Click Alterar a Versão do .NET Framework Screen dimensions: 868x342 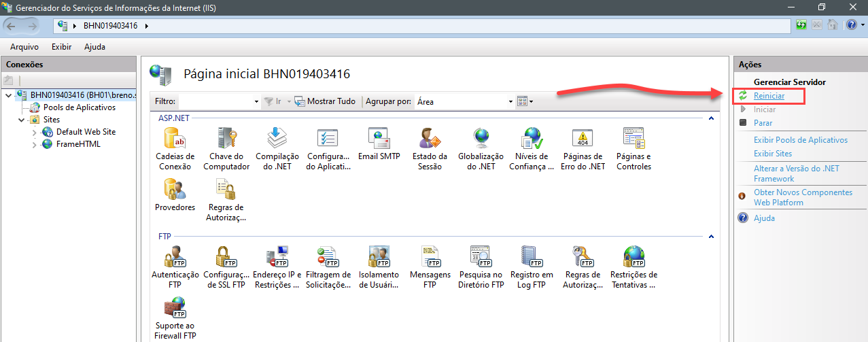(x=797, y=173)
